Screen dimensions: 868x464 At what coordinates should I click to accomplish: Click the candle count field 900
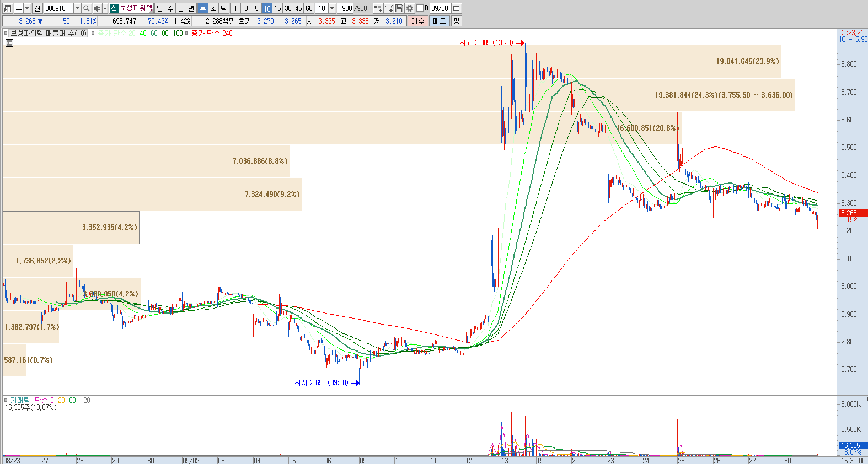345,8
